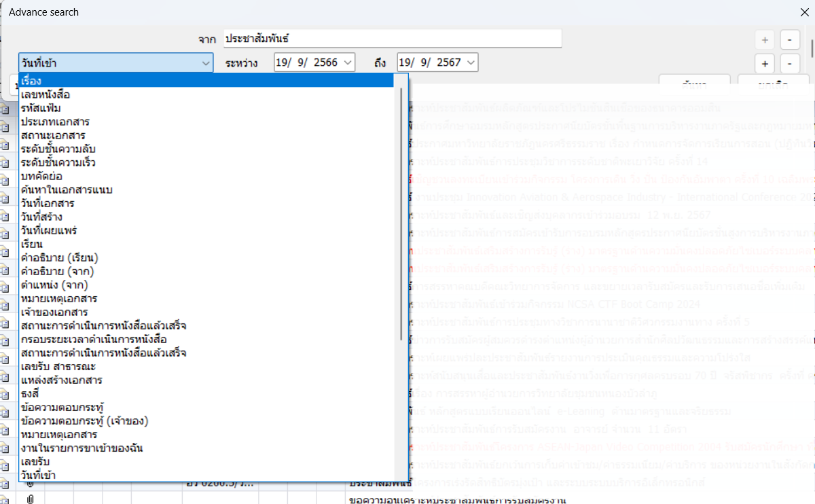Click the minus button on the จาก row
This screenshot has height=504, width=815.
[790, 40]
